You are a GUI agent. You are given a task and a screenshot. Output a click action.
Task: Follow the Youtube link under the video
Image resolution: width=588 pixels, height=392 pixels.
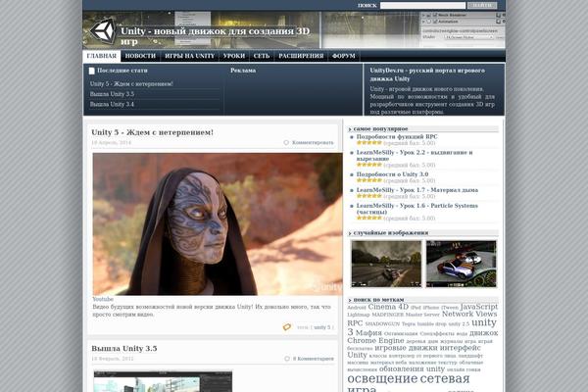tap(103, 299)
